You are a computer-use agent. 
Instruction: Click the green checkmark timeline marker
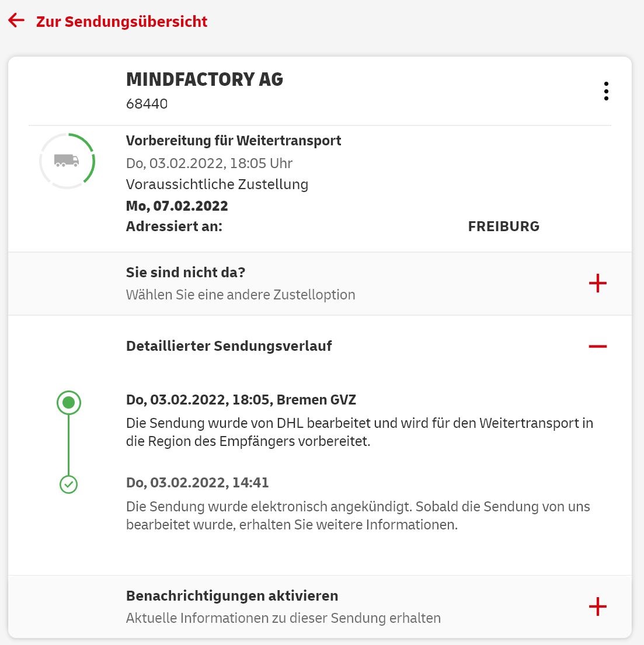[x=69, y=484]
